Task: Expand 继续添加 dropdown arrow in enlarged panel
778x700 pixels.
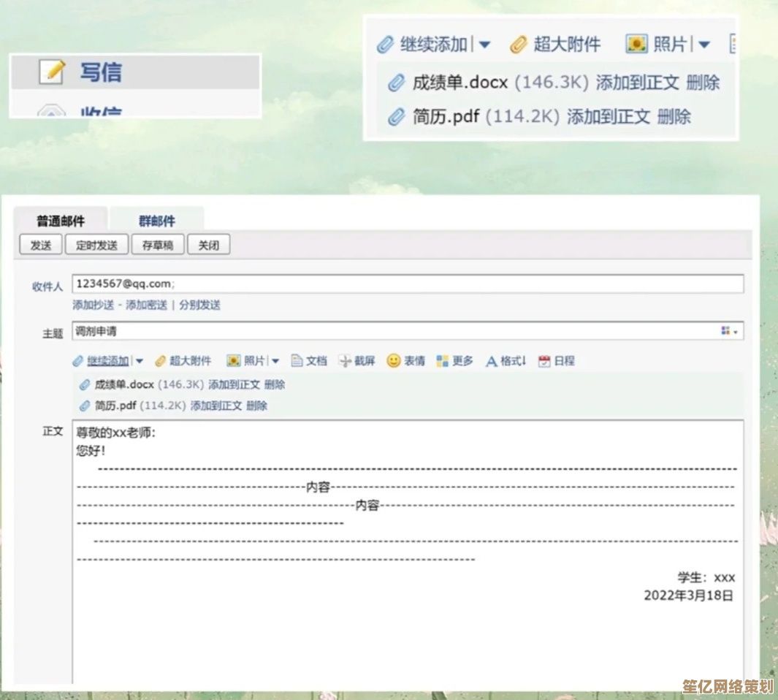Action: pyautogui.click(x=485, y=45)
